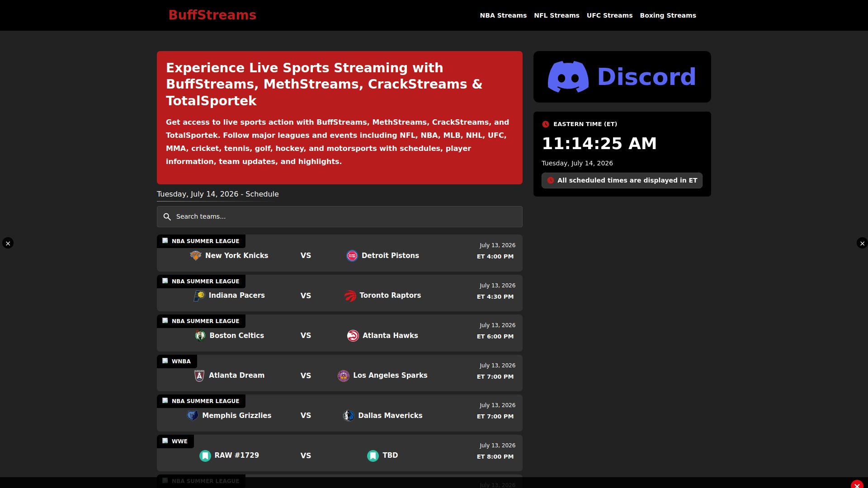The image size is (868, 488).
Task: Open Toronto Raptors team name
Action: pos(390,296)
